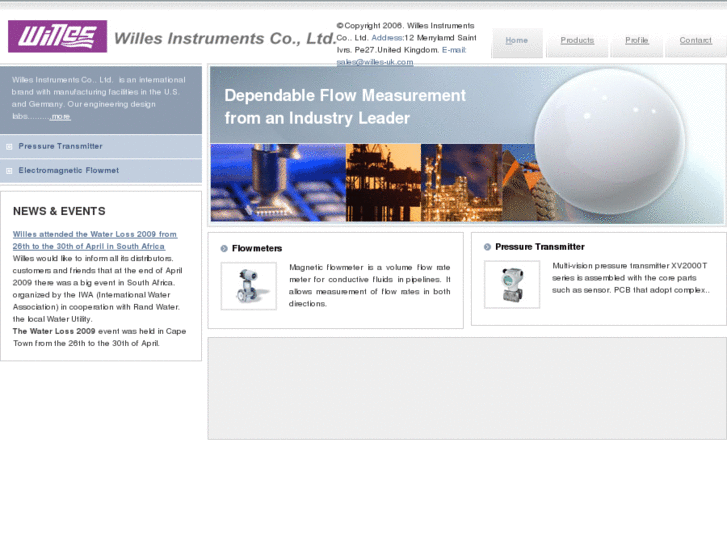Expand the Electromagnetic Flowmet sidebar icon
This screenshot has width=727, height=545.
(9, 171)
